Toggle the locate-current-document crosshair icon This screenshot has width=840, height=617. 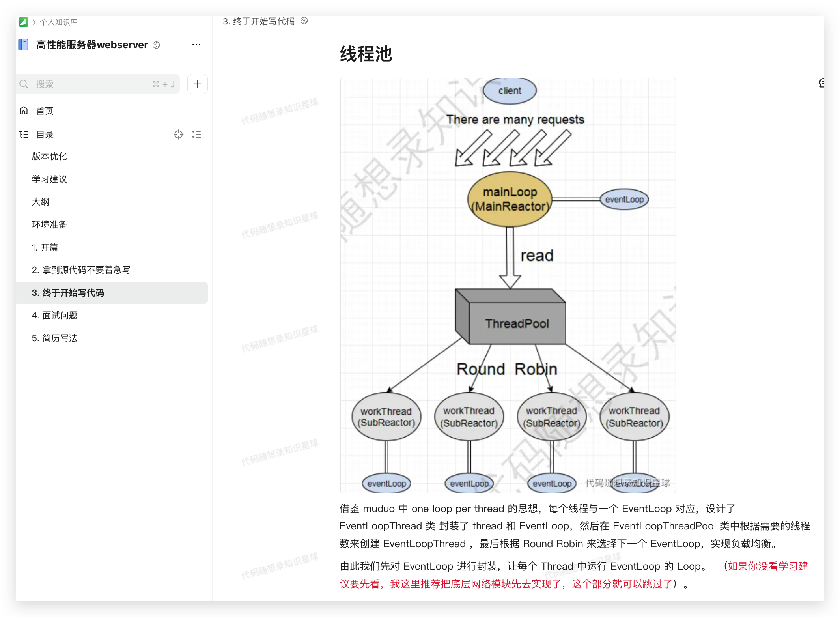[x=179, y=135]
